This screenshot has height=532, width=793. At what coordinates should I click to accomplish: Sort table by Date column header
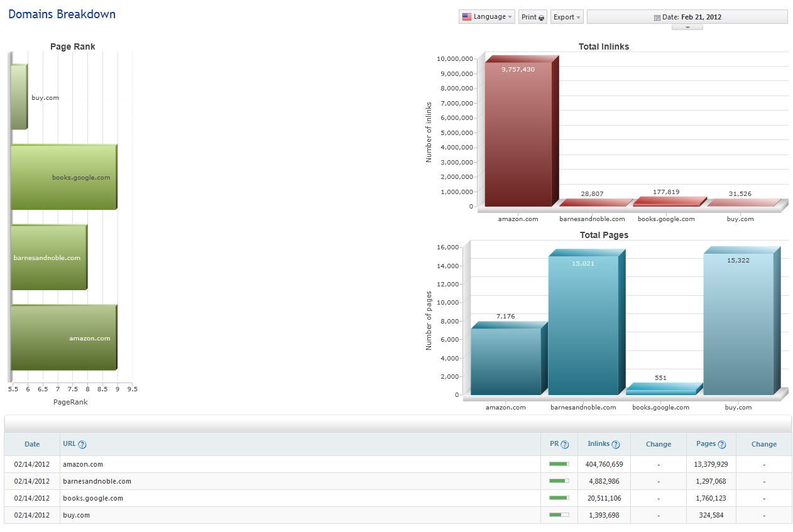click(x=32, y=444)
